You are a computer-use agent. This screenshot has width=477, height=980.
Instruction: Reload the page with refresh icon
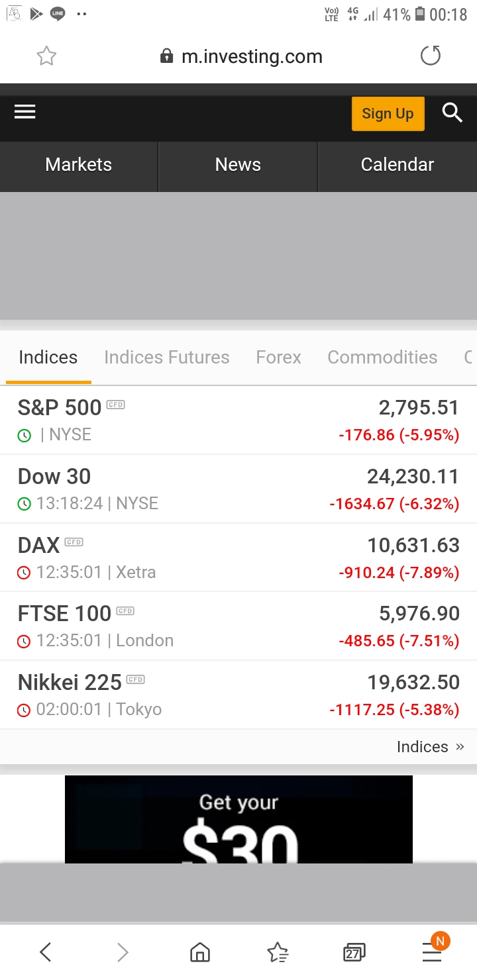[x=431, y=56]
